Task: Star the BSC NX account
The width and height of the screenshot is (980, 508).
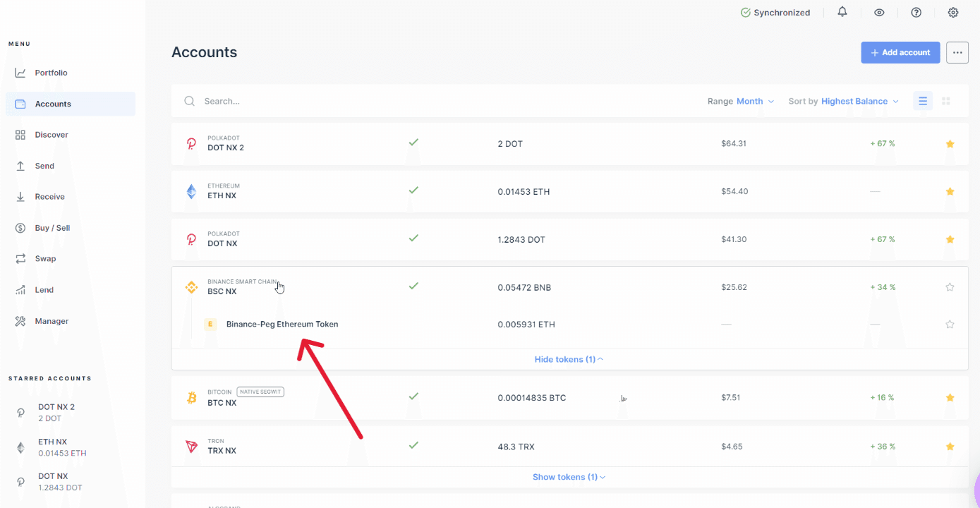Action: [x=950, y=287]
